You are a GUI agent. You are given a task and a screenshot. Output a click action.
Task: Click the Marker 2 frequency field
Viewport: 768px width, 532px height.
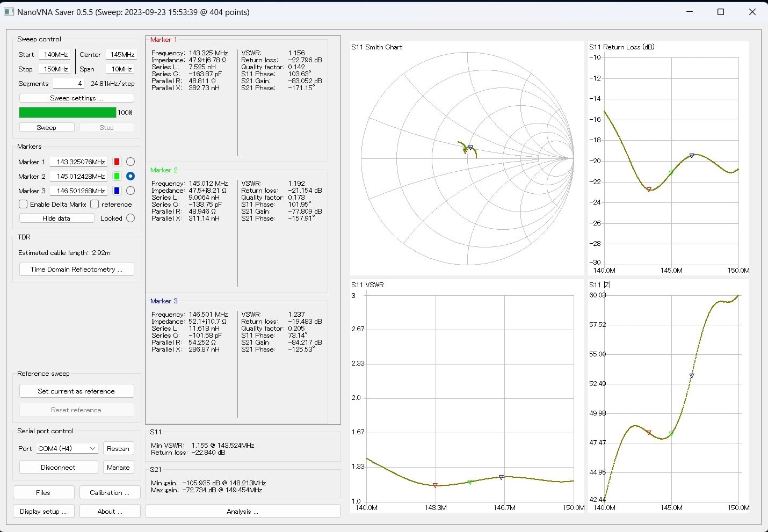pos(78,176)
